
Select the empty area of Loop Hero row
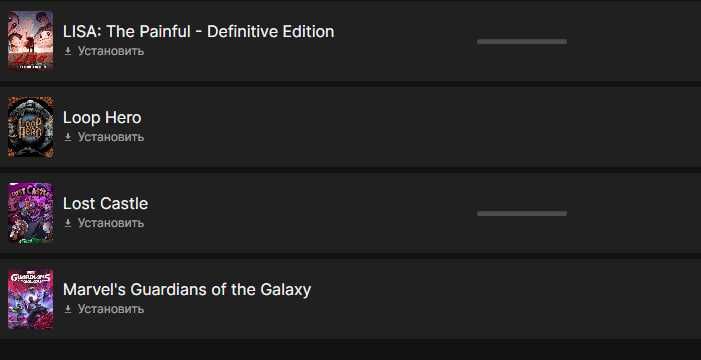point(420,127)
